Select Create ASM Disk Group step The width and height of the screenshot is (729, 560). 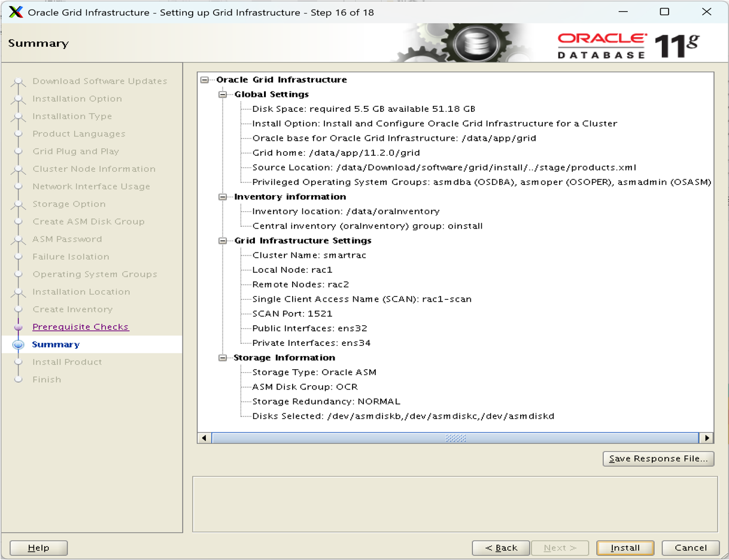[89, 221]
